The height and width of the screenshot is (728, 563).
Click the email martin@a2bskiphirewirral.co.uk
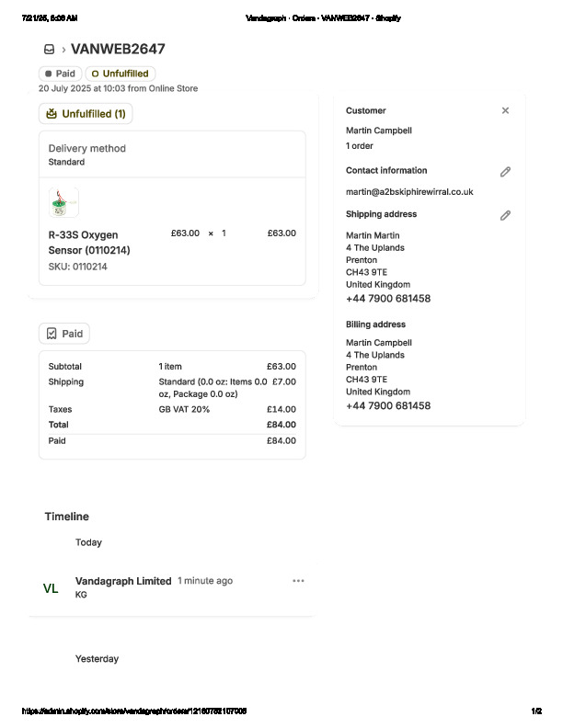click(x=409, y=192)
